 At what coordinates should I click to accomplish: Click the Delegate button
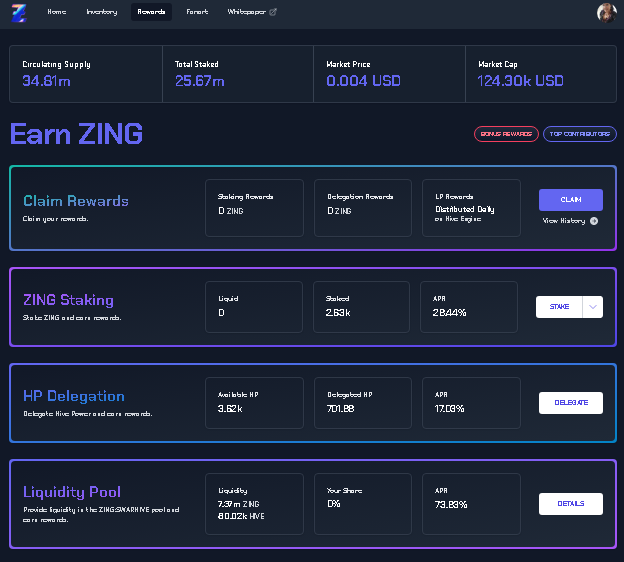[x=571, y=403]
